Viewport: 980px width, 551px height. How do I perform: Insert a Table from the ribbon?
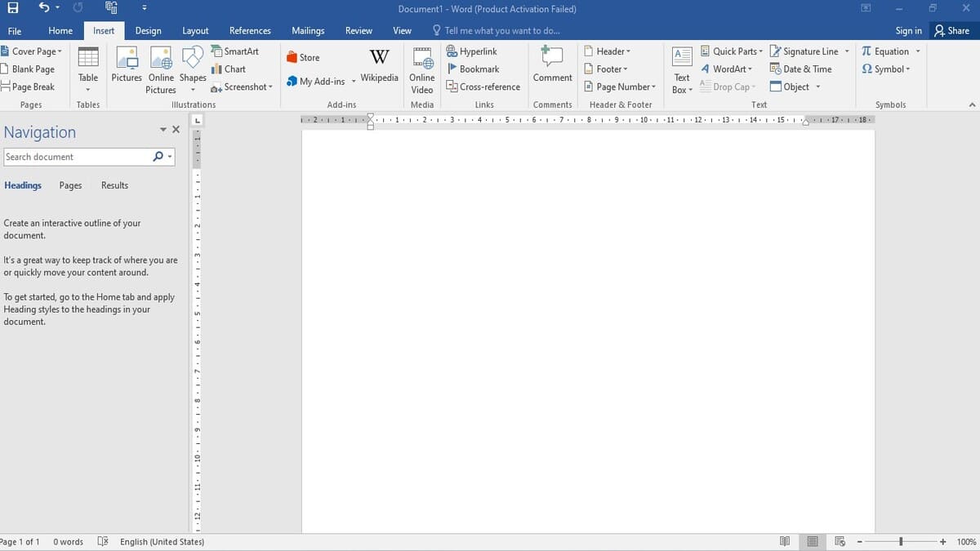pos(88,69)
